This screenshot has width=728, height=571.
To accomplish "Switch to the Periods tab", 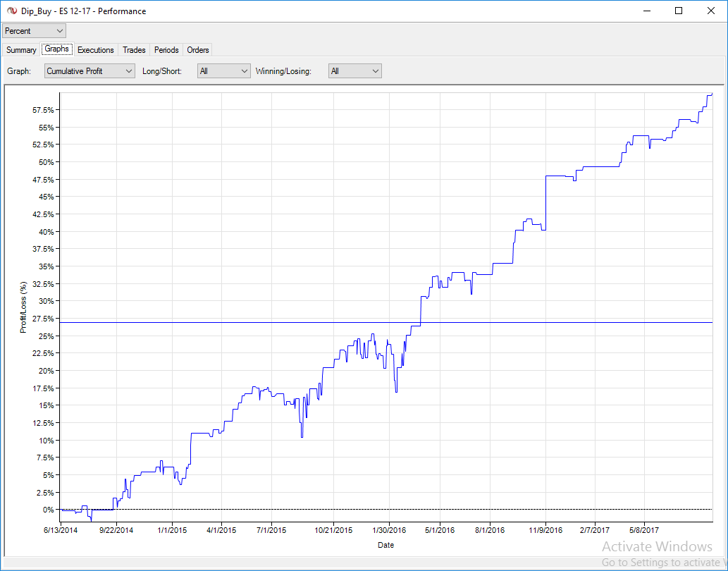I will pyautogui.click(x=166, y=49).
